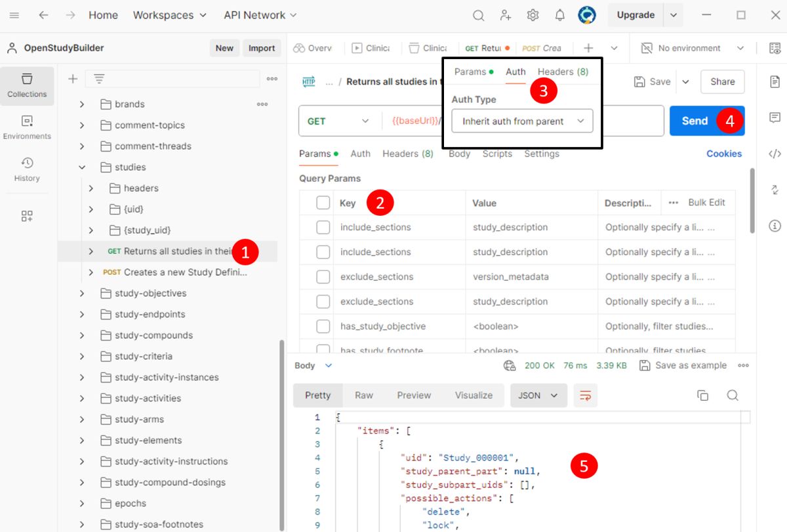
Task: Open Save options dropdown arrow
Action: [x=685, y=82]
